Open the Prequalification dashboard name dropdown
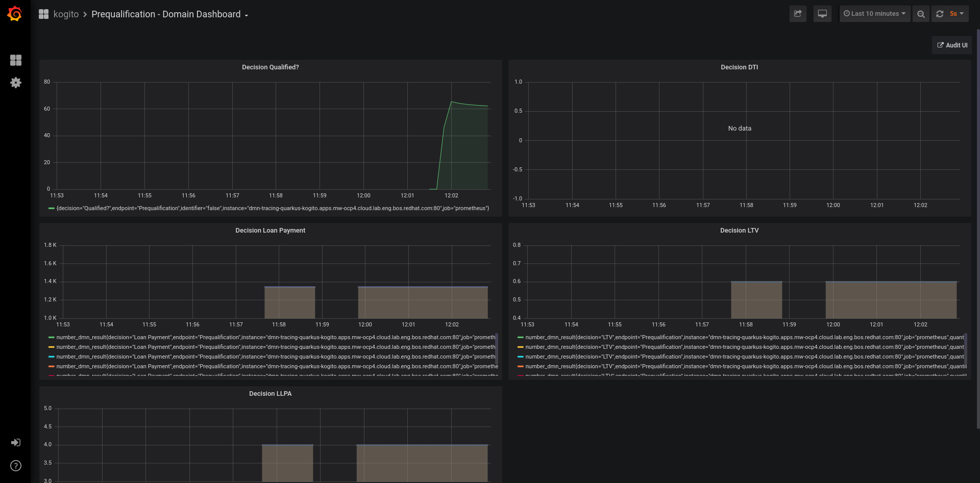 [169, 14]
